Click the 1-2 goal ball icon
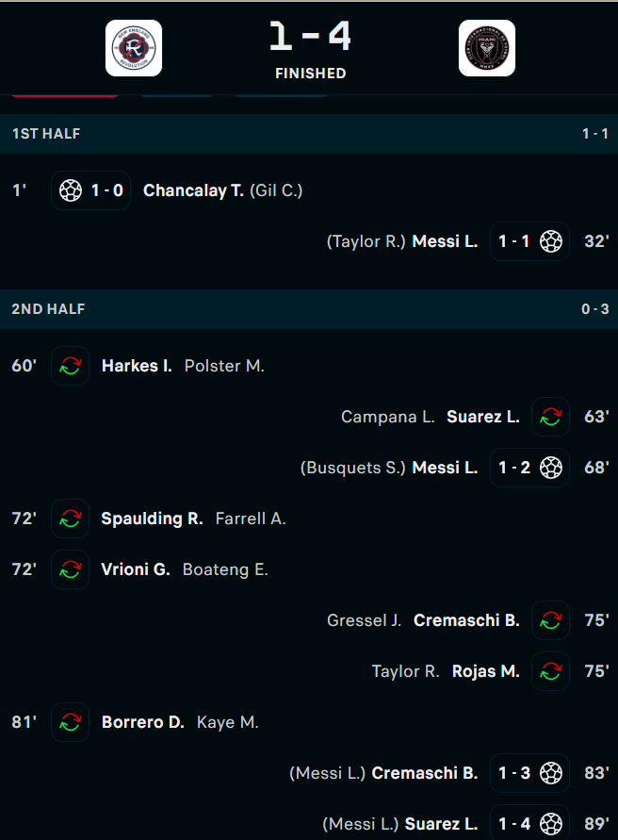 [x=551, y=468]
